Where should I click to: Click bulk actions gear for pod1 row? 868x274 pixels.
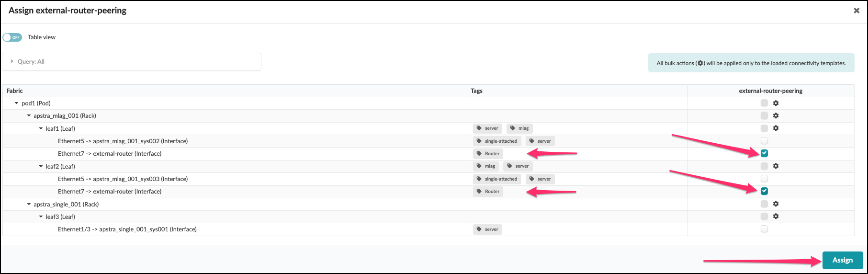(x=776, y=103)
